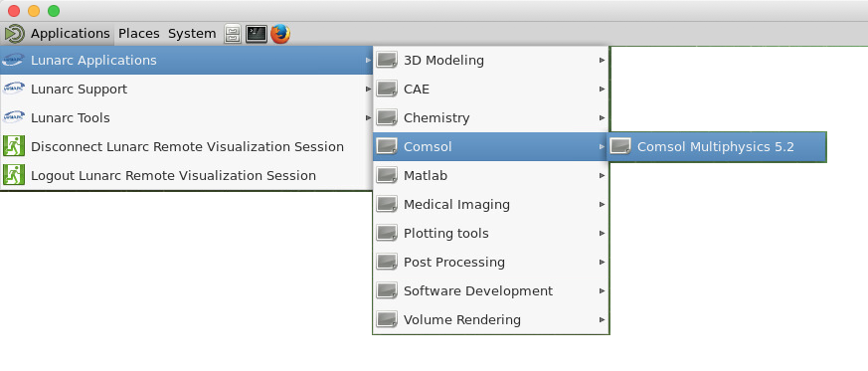868x371 pixels.
Task: Open the Places menu
Action: [139, 34]
